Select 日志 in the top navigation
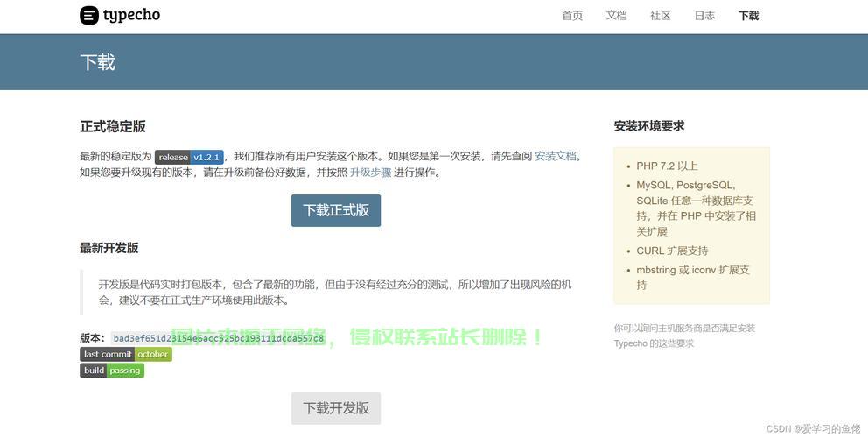Screen dimensions: 868x438 tap(704, 16)
